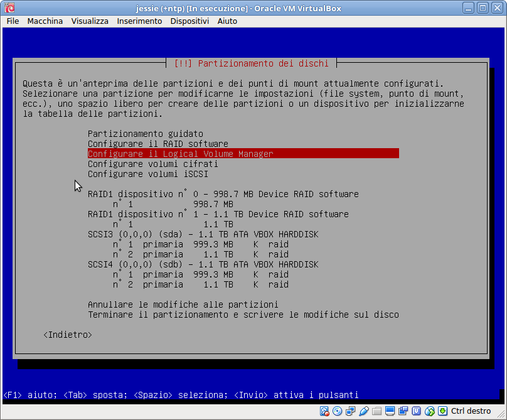Screen dimensions: 507x420
Task: Choose Terminare il partizionamento e scrivere
Action: [x=243, y=315]
